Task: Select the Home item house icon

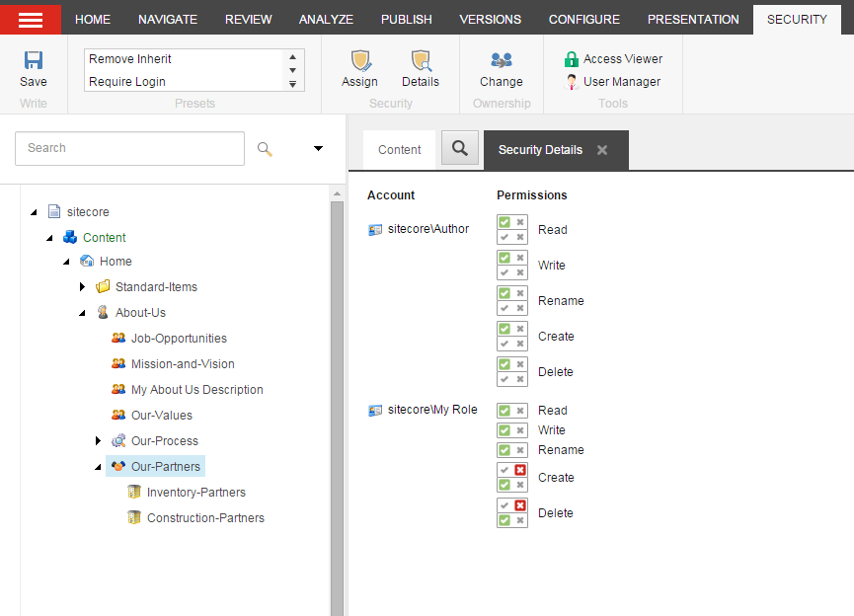Action: pyautogui.click(x=87, y=261)
